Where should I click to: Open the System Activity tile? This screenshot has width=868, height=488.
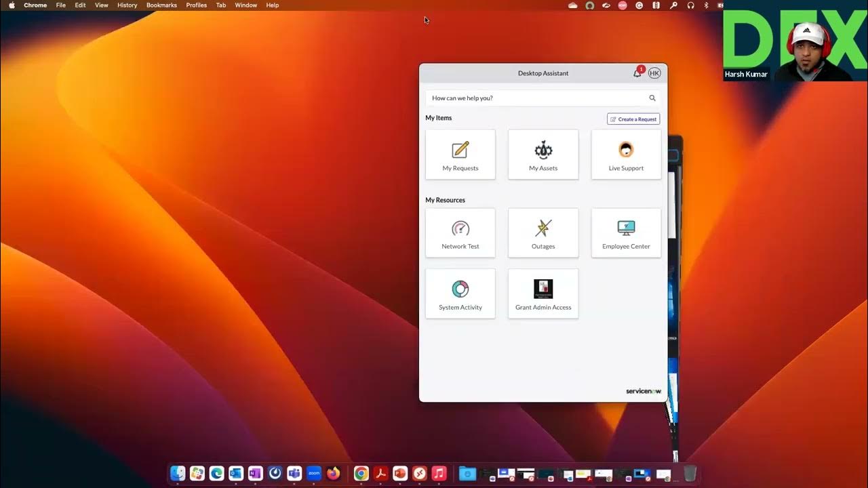[460, 293]
